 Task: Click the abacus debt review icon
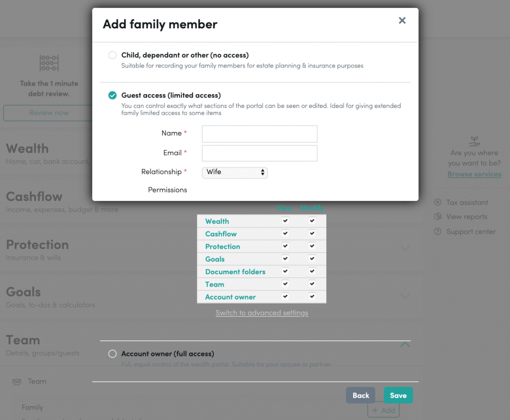coord(49,64)
